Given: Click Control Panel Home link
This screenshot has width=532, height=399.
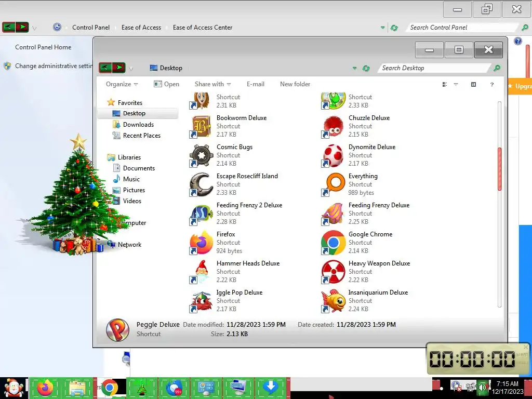Looking at the screenshot, I should coord(43,47).
